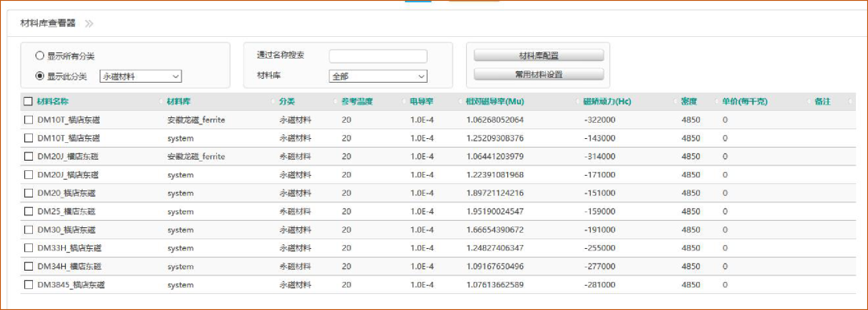
Task: Click the Hc value -322000
Action: point(600,120)
